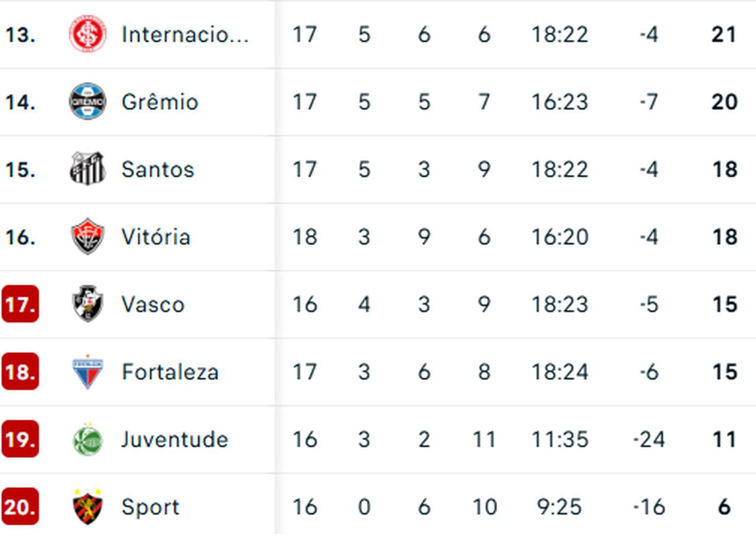Open the Juventude team name link
Image resolution: width=756 pixels, height=543 pixels.
(175, 440)
